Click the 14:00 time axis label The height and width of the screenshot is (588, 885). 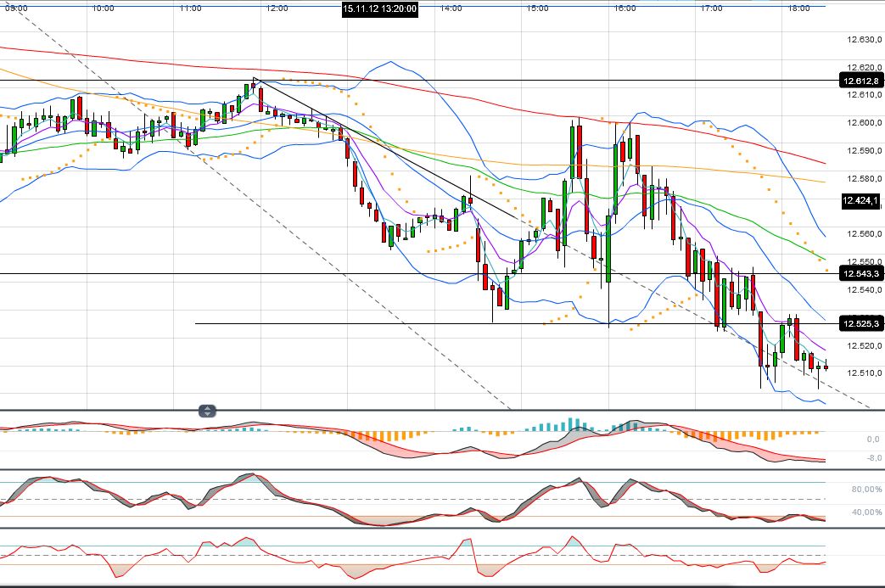click(x=451, y=8)
